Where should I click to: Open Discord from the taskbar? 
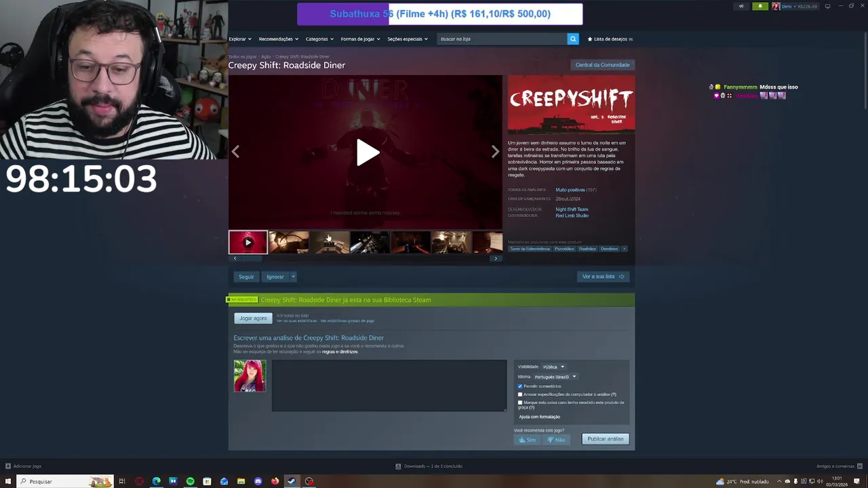[258, 481]
